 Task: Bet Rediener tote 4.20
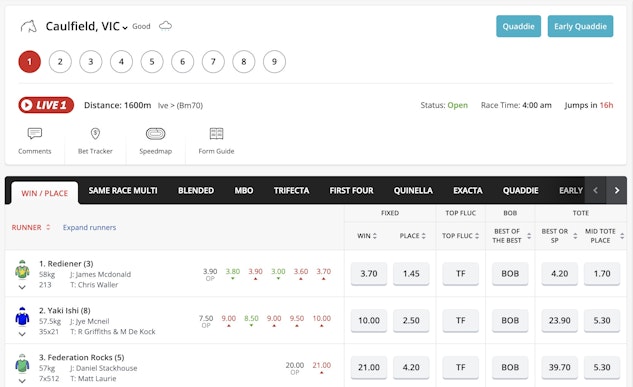pyautogui.click(x=560, y=274)
